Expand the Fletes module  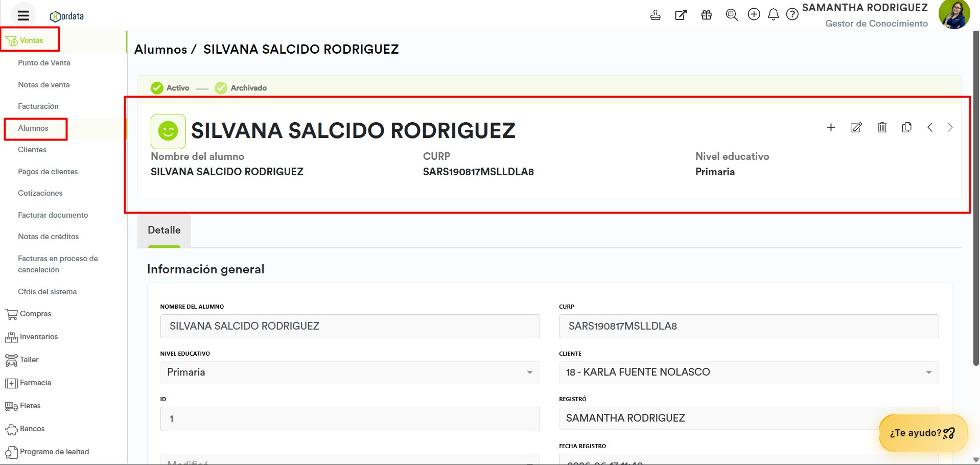click(x=23, y=406)
